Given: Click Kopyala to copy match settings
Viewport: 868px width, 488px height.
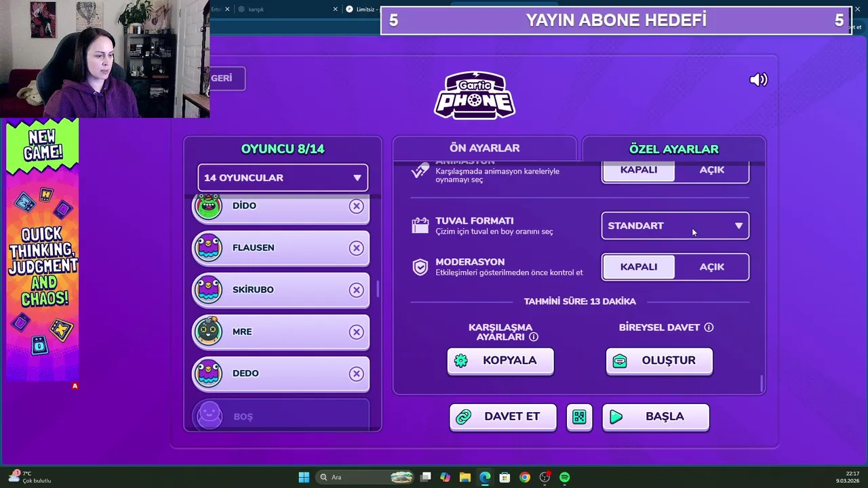Looking at the screenshot, I should pyautogui.click(x=500, y=361).
